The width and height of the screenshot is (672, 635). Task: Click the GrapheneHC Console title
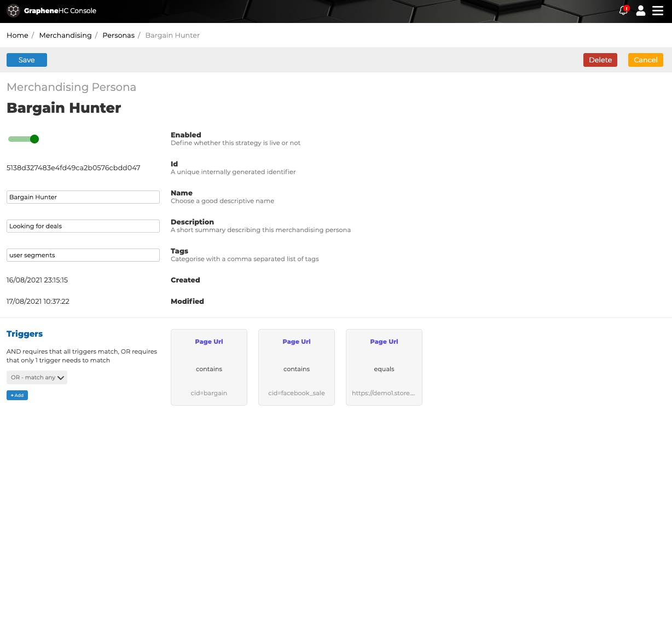[x=60, y=10]
